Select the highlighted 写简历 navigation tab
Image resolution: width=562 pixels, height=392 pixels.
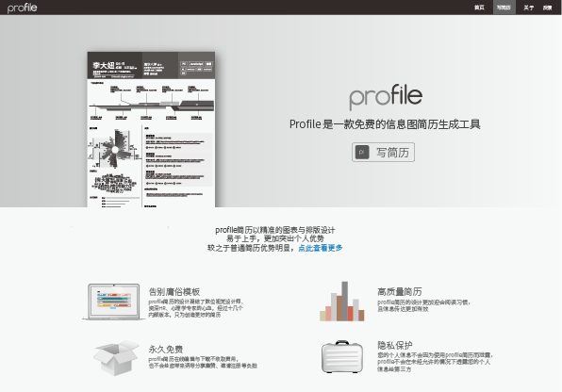(504, 8)
